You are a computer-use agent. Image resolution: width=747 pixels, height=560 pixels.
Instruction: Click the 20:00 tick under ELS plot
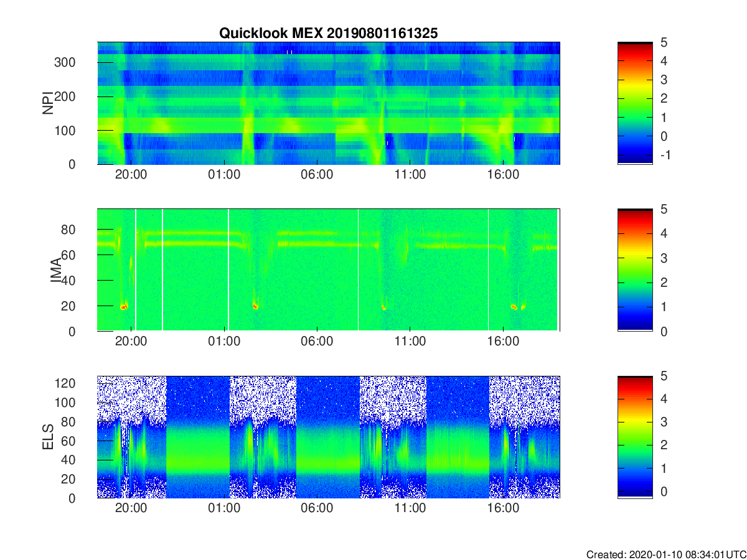pyautogui.click(x=131, y=508)
